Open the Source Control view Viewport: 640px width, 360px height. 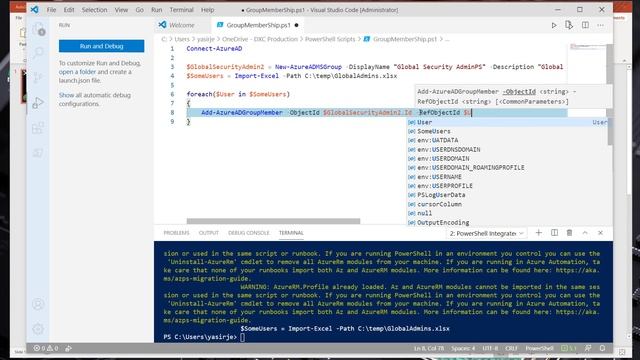click(x=38, y=78)
